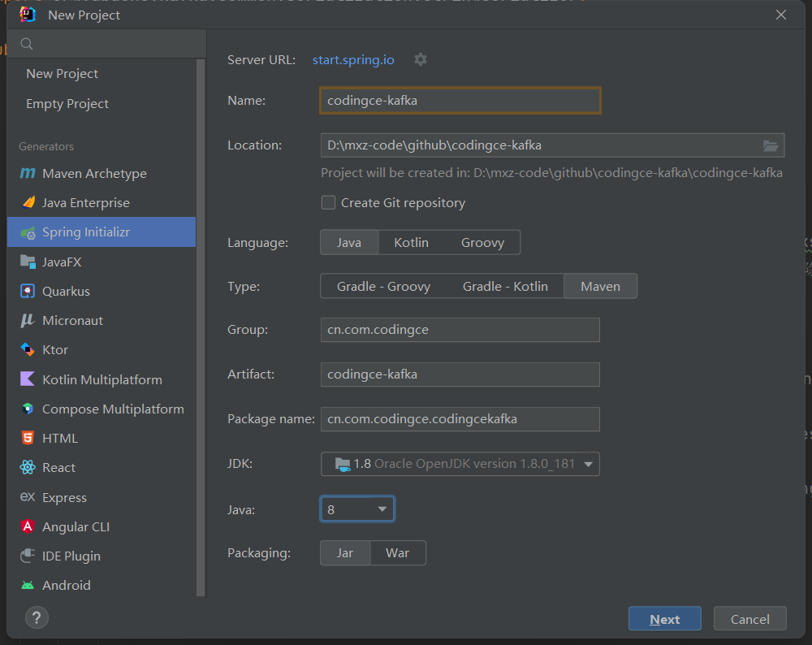Choose the Kotlin Multiplatform generator
The width and height of the screenshot is (812, 645).
[102, 379]
